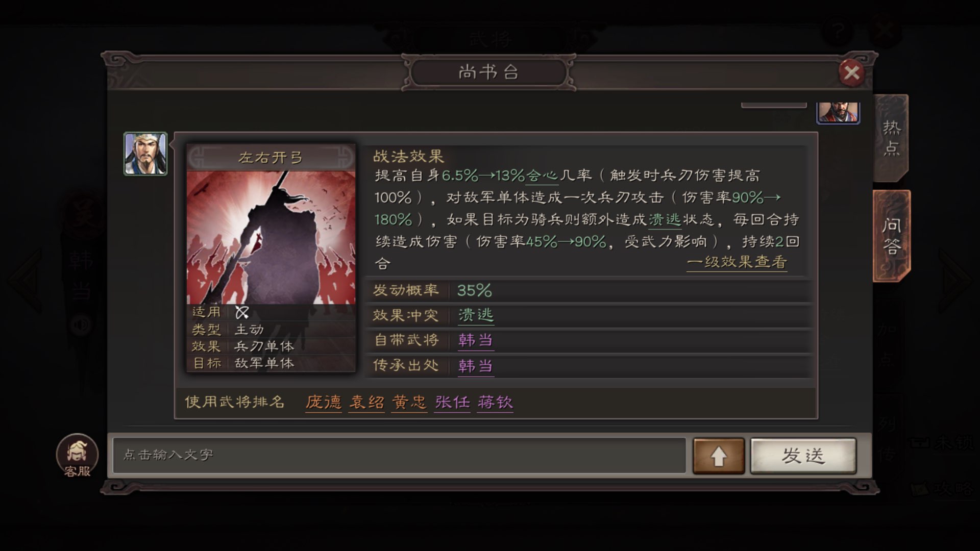
Task: Switch to the 热点 tab
Action: coord(891,137)
